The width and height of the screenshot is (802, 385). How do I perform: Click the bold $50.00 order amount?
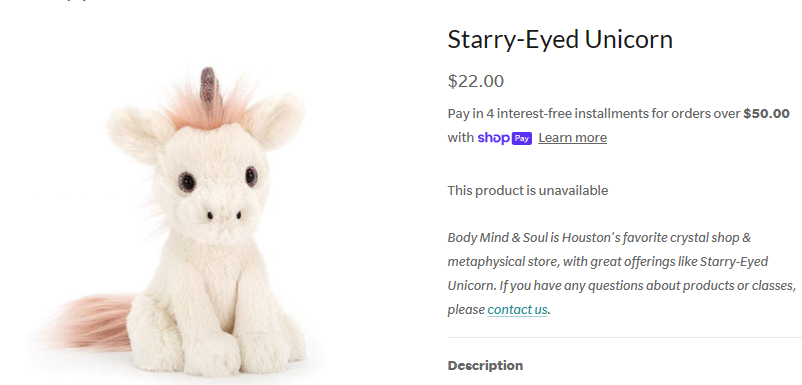click(766, 114)
